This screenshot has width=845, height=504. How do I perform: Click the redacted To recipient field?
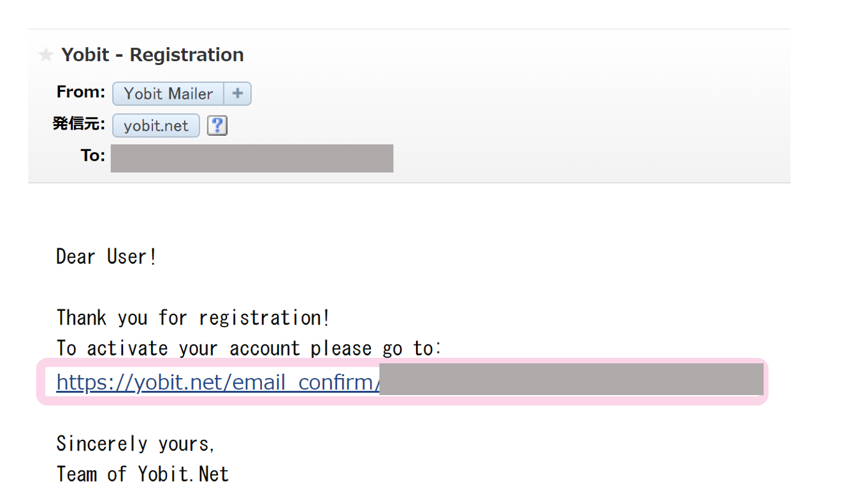pyautogui.click(x=252, y=158)
